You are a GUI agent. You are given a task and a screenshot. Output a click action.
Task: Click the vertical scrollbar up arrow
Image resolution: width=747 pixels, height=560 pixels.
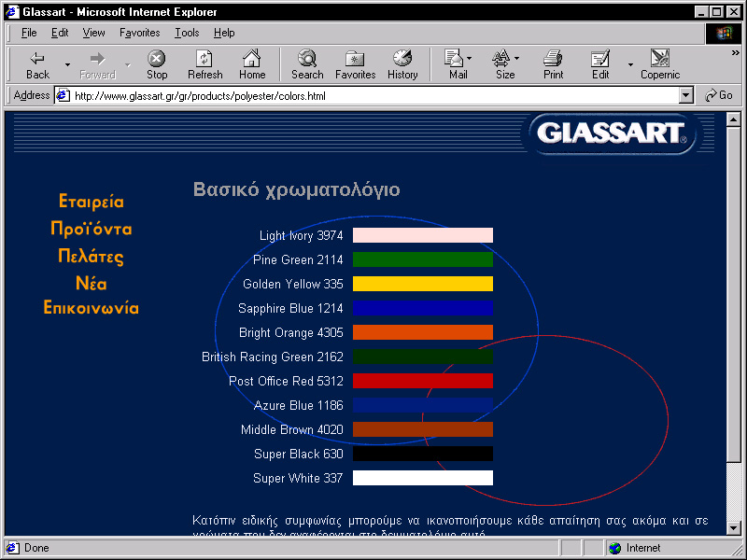734,119
